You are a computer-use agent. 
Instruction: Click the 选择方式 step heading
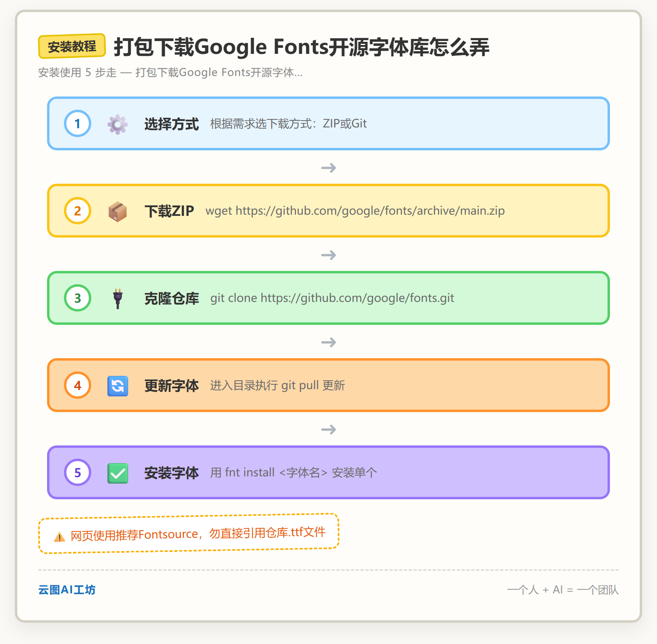(x=172, y=124)
